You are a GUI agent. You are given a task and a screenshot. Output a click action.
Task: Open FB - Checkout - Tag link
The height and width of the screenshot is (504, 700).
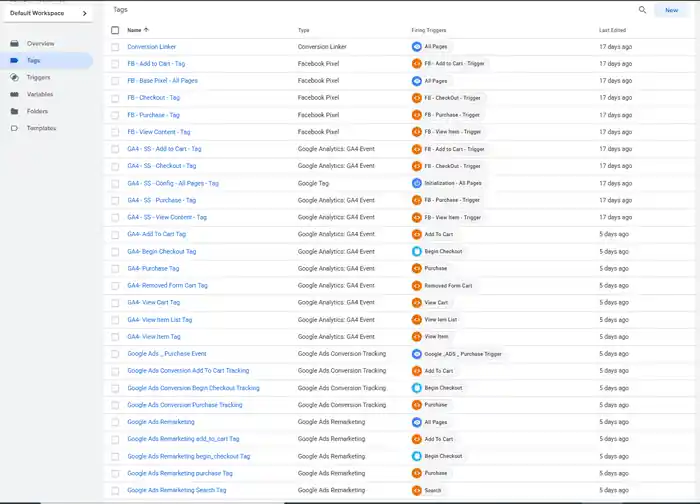[154, 97]
